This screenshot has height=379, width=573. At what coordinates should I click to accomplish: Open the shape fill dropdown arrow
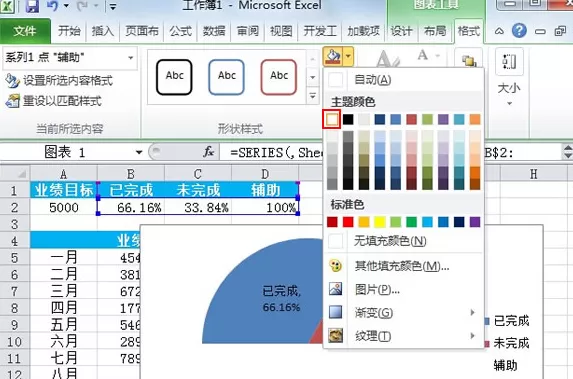coord(348,57)
